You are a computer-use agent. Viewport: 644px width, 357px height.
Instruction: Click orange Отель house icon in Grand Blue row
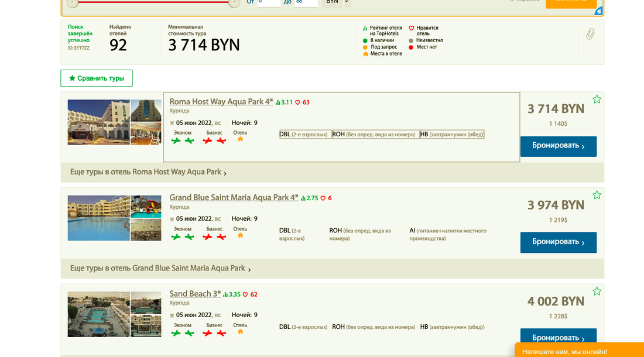[241, 235]
